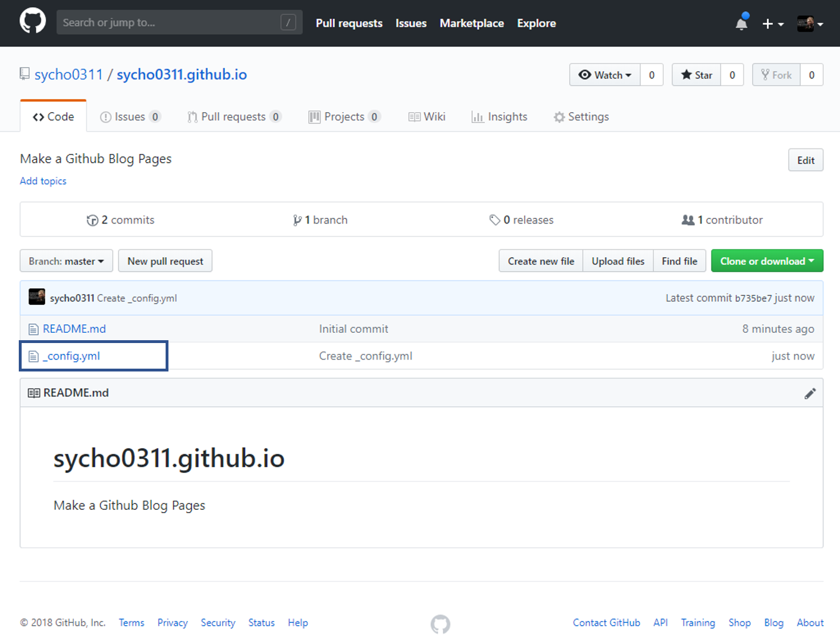Go to Marketplace in header
This screenshot has height=640, width=840.
[x=472, y=23]
